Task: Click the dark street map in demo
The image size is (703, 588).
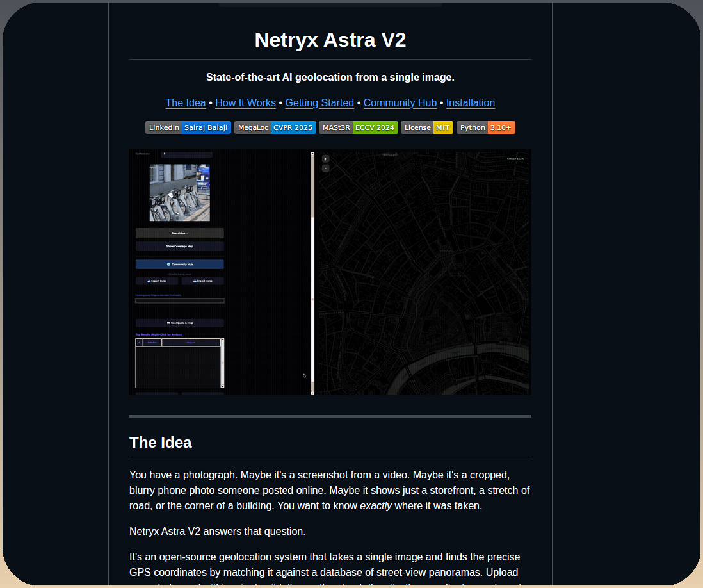Action: click(423, 272)
